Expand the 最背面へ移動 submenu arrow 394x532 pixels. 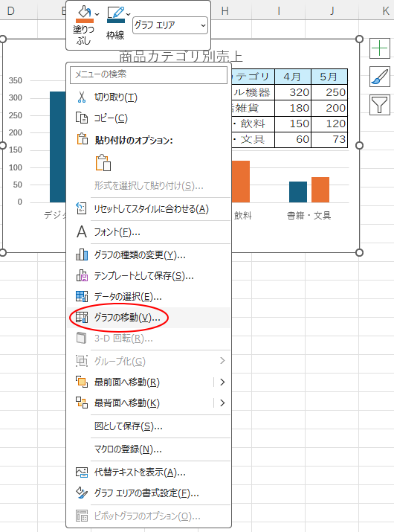[x=222, y=403]
